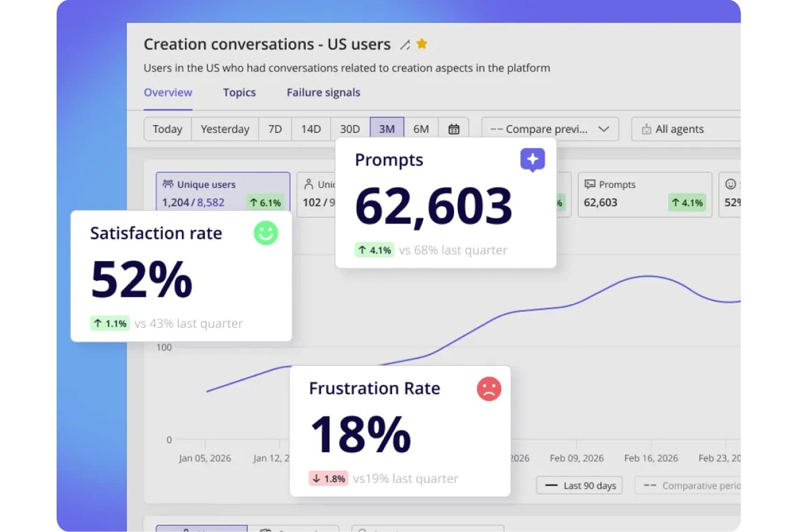The image size is (798, 532).
Task: Select the 3M time range
Action: click(387, 129)
